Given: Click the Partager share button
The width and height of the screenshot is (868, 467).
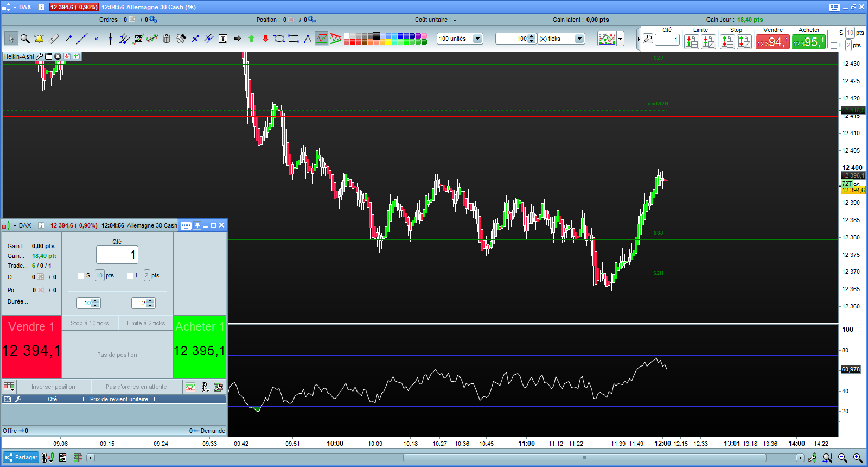Looking at the screenshot, I should tap(21, 457).
